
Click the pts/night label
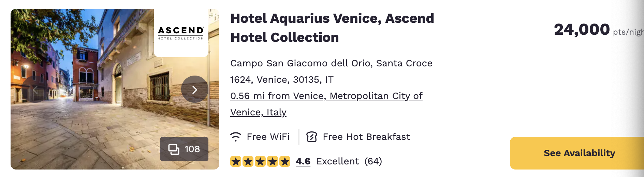628,32
